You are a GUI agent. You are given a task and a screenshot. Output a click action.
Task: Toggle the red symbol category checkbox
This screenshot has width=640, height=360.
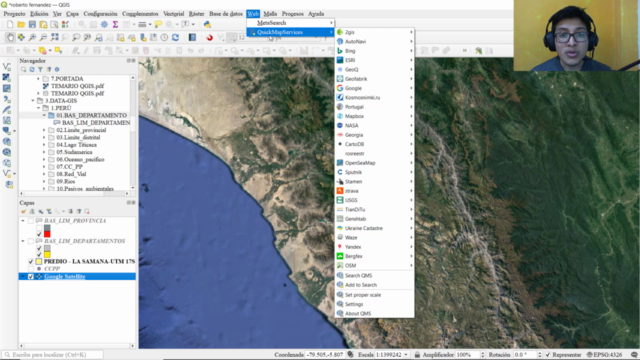pyautogui.click(x=39, y=234)
